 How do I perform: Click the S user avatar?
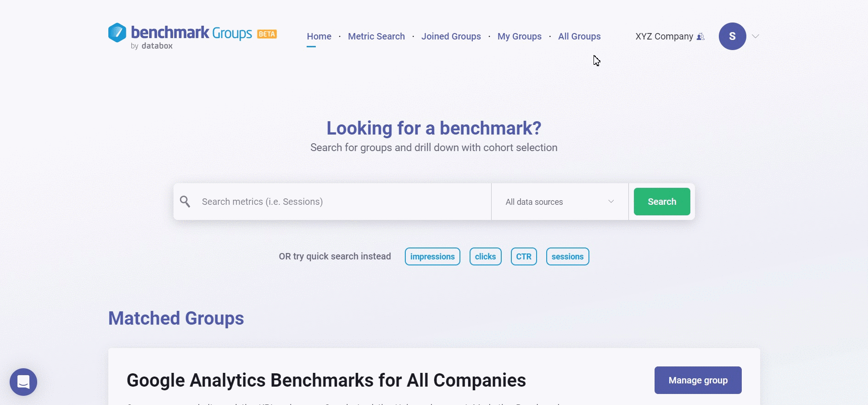pyautogui.click(x=732, y=36)
